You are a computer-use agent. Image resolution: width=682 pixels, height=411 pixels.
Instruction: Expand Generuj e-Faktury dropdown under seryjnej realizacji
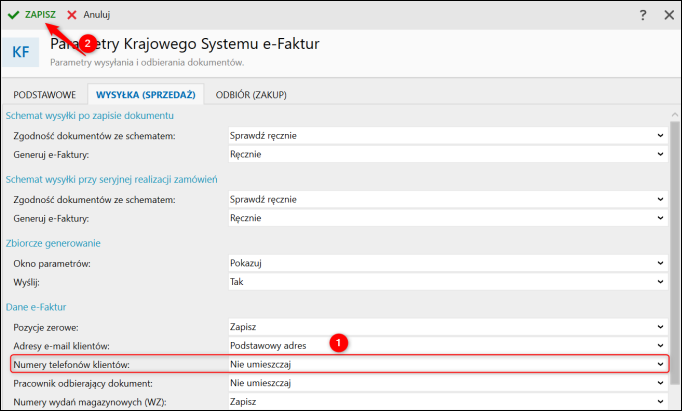(x=660, y=218)
